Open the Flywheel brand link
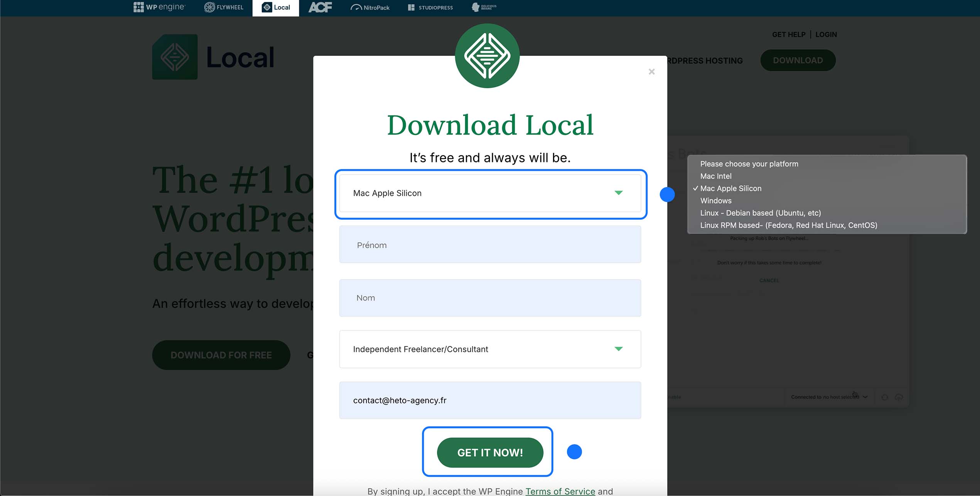 tap(224, 7)
